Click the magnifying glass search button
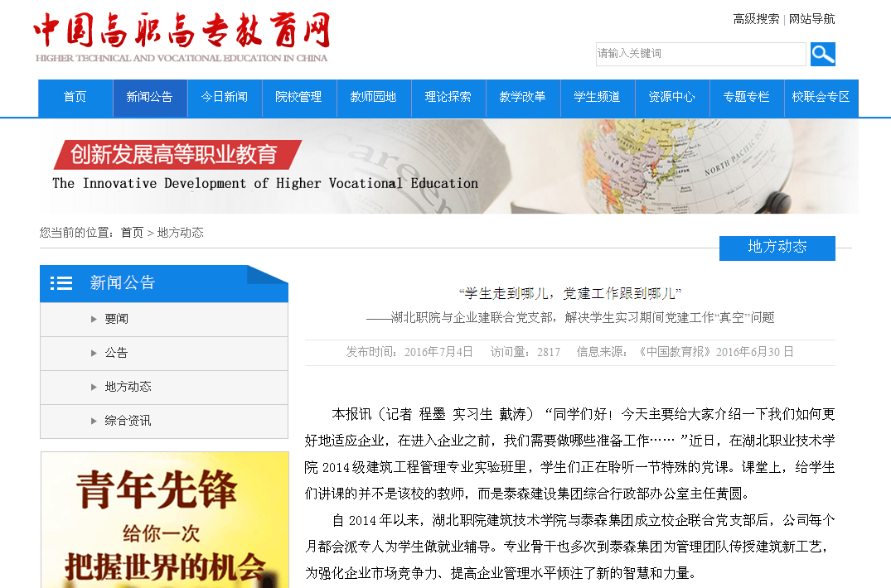Viewport: 891px width, 588px height. pos(822,54)
